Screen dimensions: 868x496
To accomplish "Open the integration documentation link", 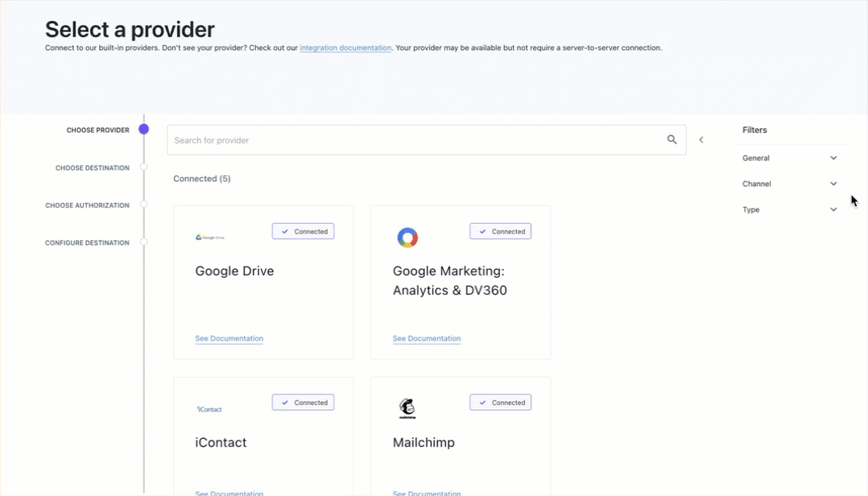I will click(345, 48).
